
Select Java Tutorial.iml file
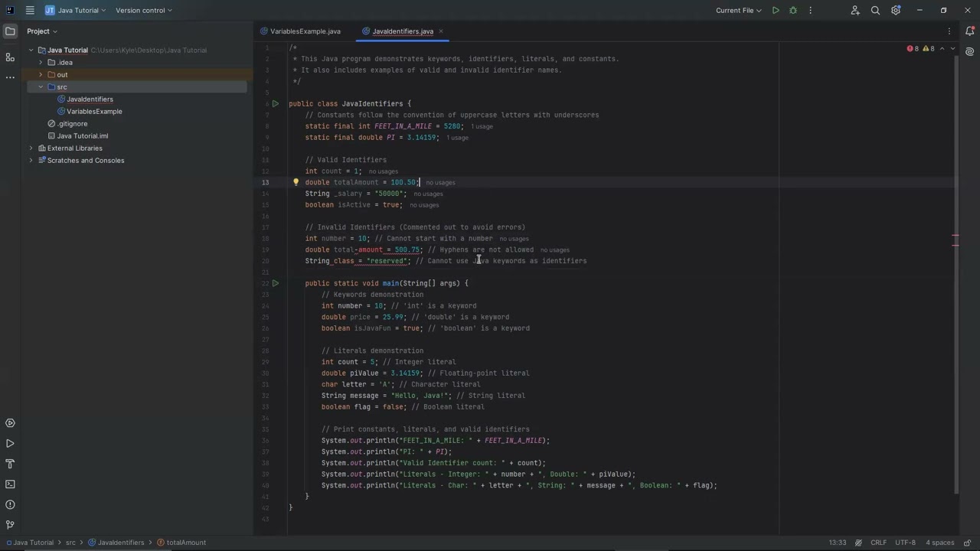(x=83, y=136)
